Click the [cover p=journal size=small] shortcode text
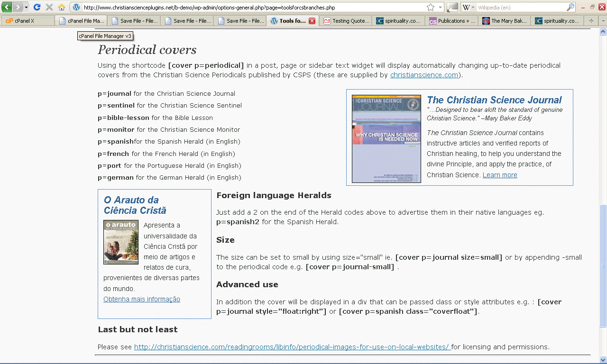The height and width of the screenshot is (364, 607). (449, 257)
